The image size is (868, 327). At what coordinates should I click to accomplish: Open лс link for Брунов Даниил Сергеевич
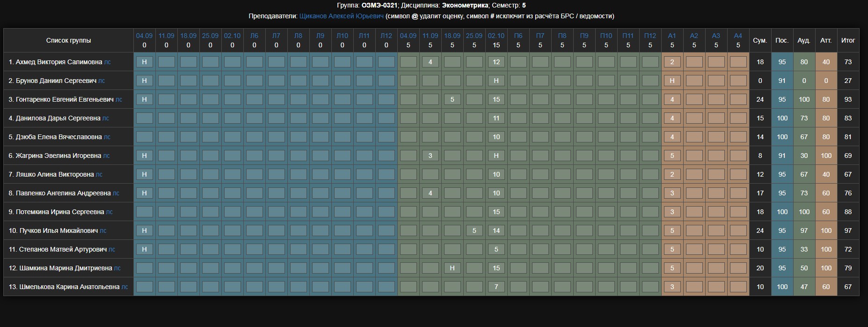(x=102, y=81)
